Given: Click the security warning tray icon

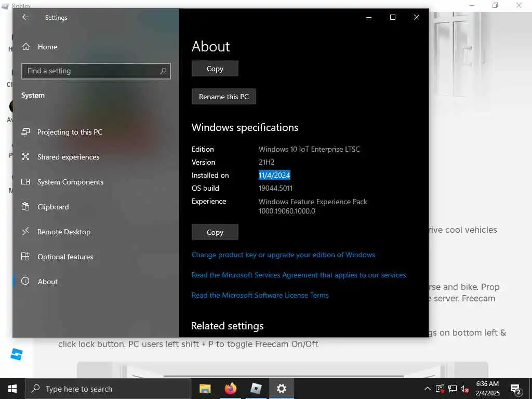Looking at the screenshot, I should [440, 389].
